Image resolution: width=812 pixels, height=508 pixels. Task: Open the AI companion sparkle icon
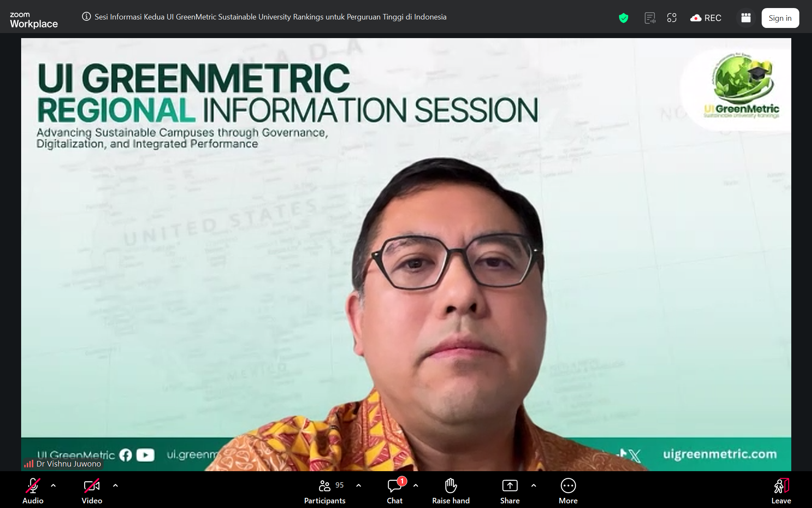(672, 18)
